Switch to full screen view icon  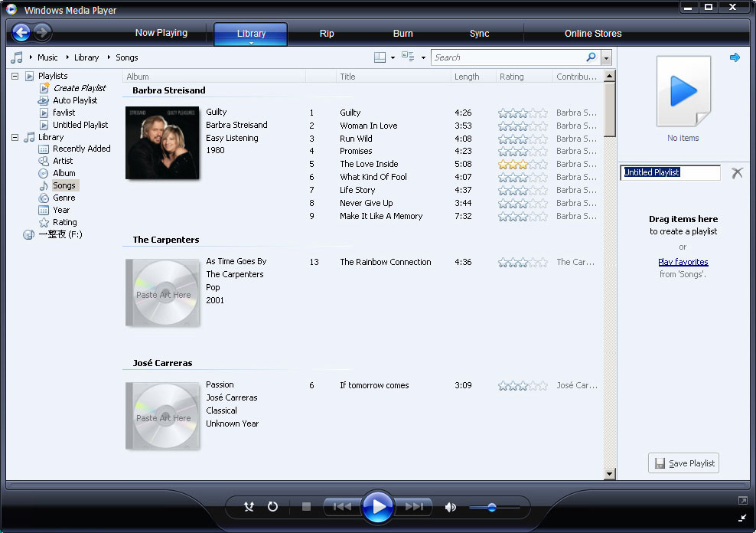tap(742, 501)
